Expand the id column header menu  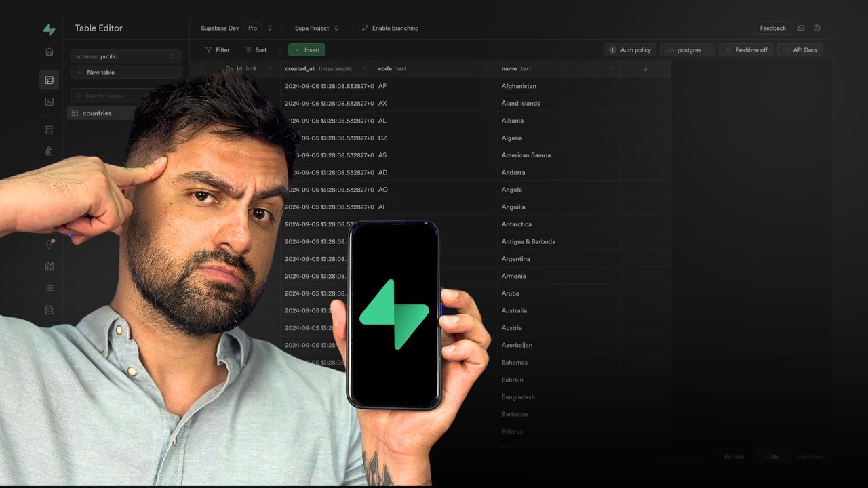coord(271,69)
